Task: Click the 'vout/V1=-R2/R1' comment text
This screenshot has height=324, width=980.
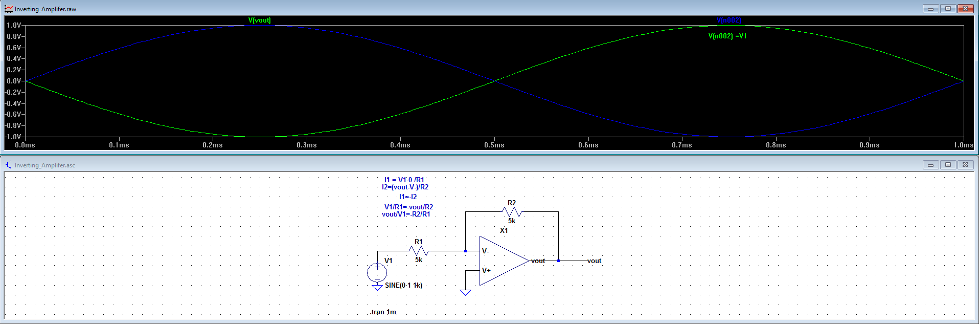Action: pyautogui.click(x=406, y=214)
